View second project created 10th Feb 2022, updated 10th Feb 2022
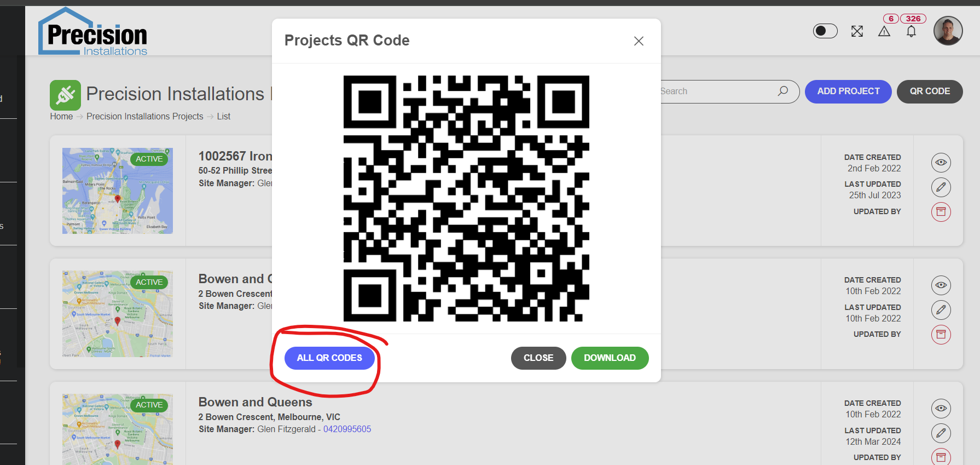This screenshot has width=980, height=465. pos(941,285)
